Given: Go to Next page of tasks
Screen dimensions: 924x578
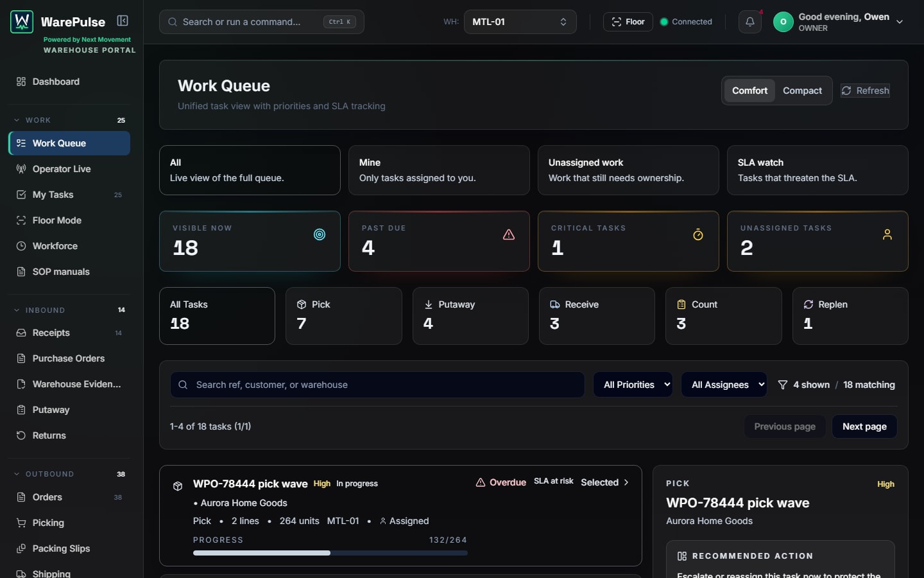Looking at the screenshot, I should (864, 426).
